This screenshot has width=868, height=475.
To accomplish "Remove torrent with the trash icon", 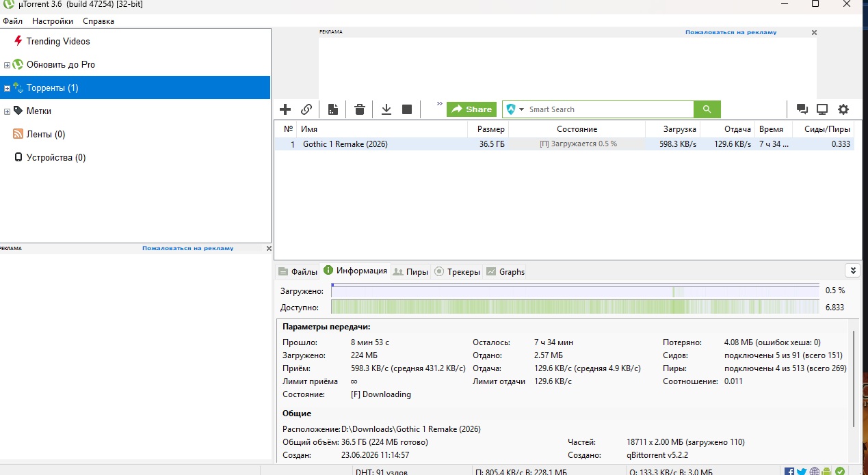I will pyautogui.click(x=360, y=109).
